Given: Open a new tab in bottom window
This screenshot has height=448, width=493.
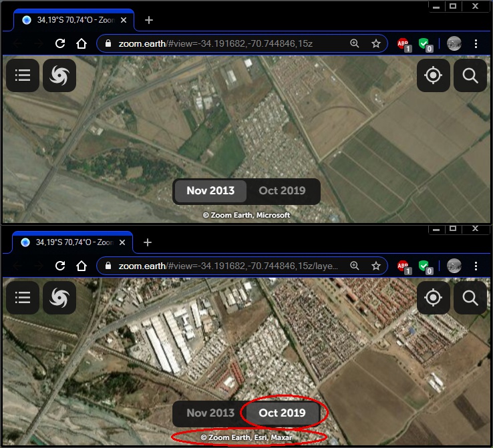Looking at the screenshot, I should 148,242.
